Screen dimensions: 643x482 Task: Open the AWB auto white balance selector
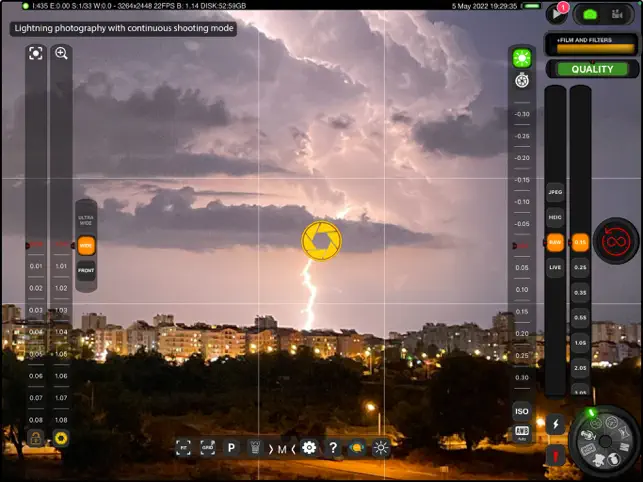[521, 432]
